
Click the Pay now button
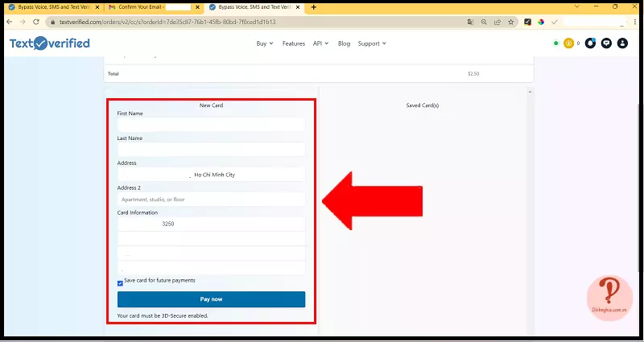tap(211, 299)
